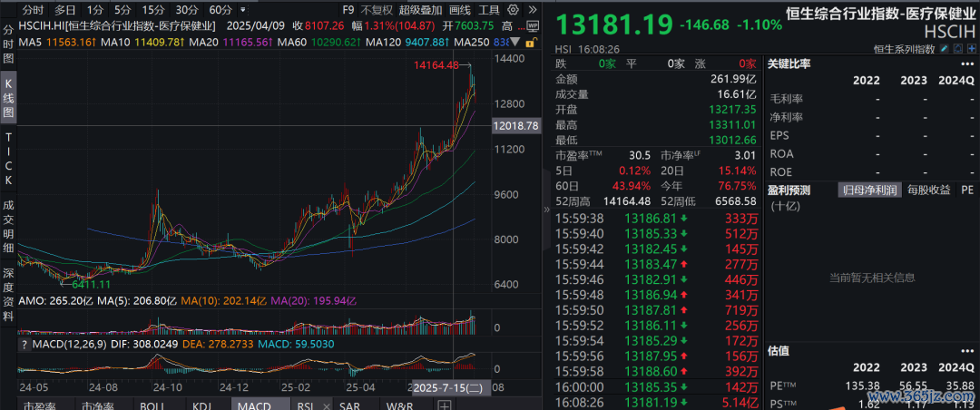Open 超级叠加 overlay feature

420,10
